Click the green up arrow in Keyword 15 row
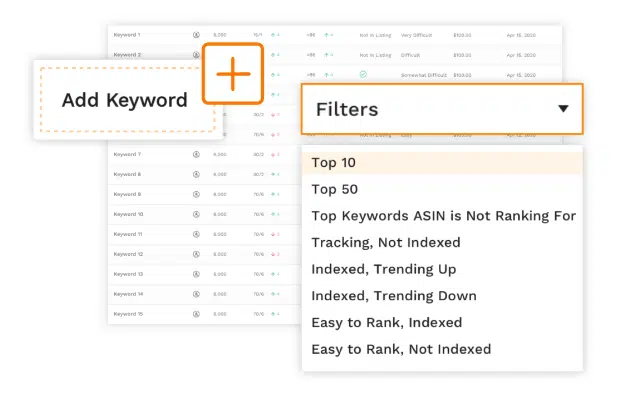 point(273,314)
